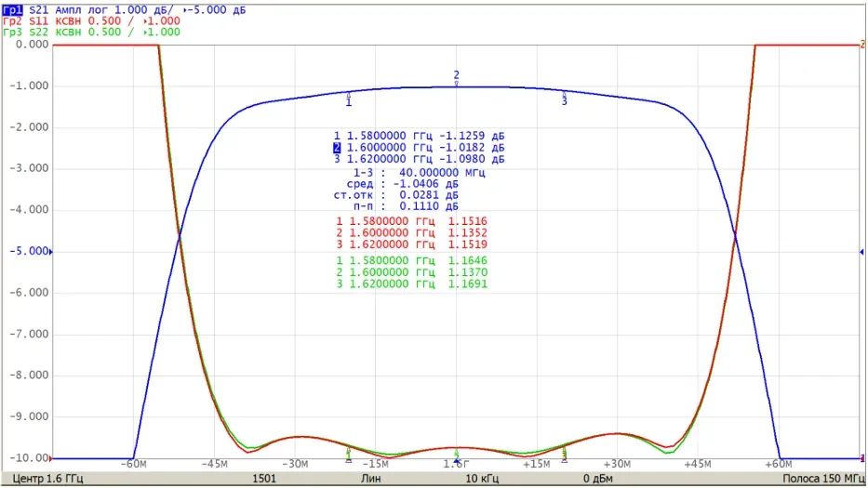Click the highlighted active marker 2 readout number
868x488 pixels.
point(337,148)
